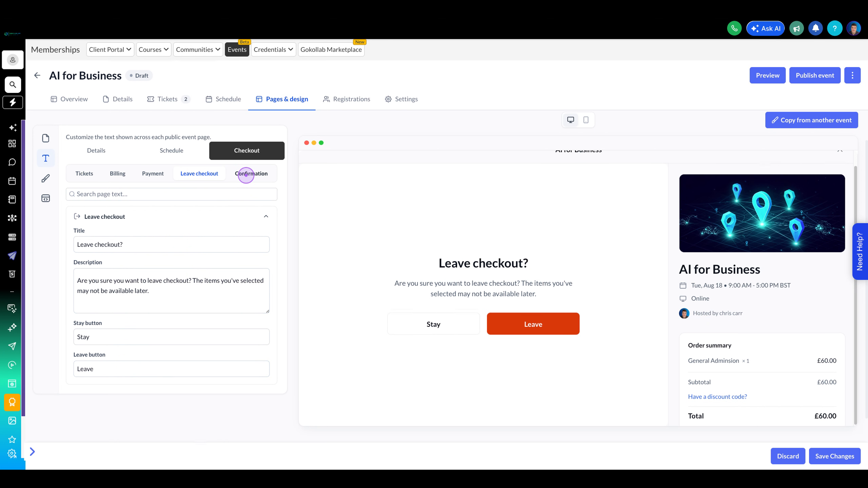Click the red Leave button in preview

533,324
